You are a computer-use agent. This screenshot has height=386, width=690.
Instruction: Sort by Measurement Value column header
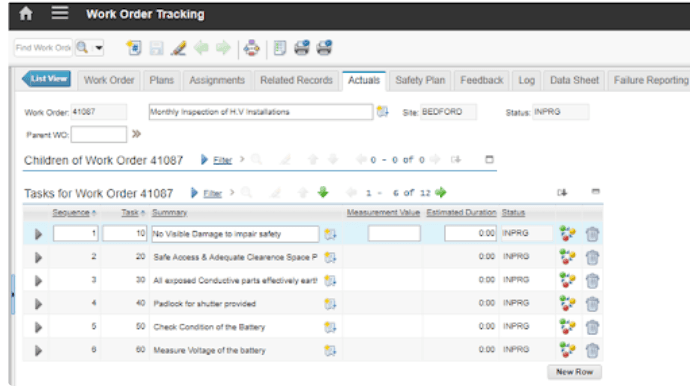point(383,213)
